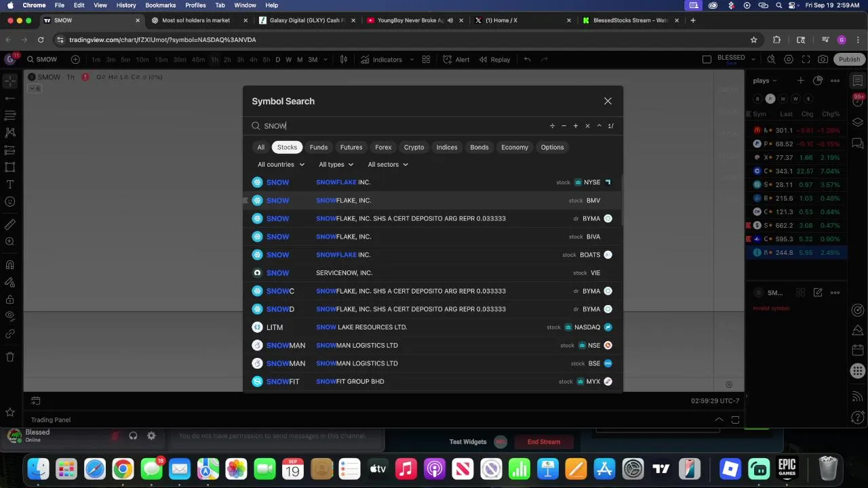Select the 15m timeframe button

pos(161,60)
